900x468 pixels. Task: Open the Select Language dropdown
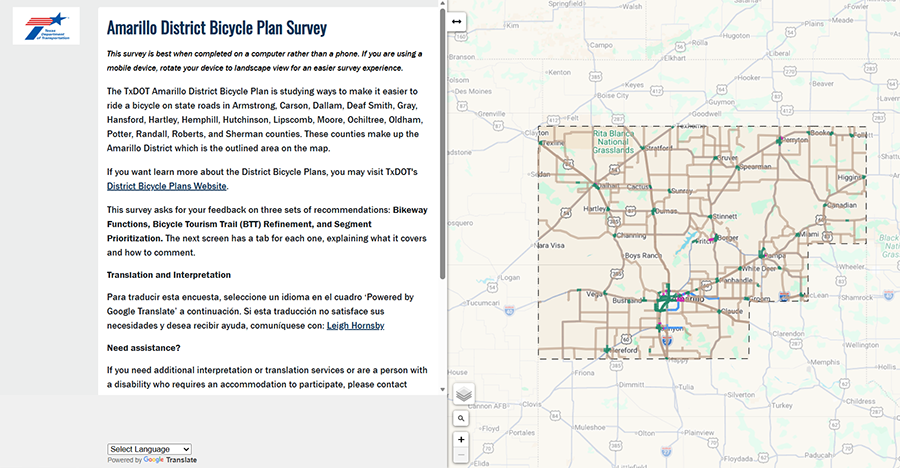(x=149, y=449)
